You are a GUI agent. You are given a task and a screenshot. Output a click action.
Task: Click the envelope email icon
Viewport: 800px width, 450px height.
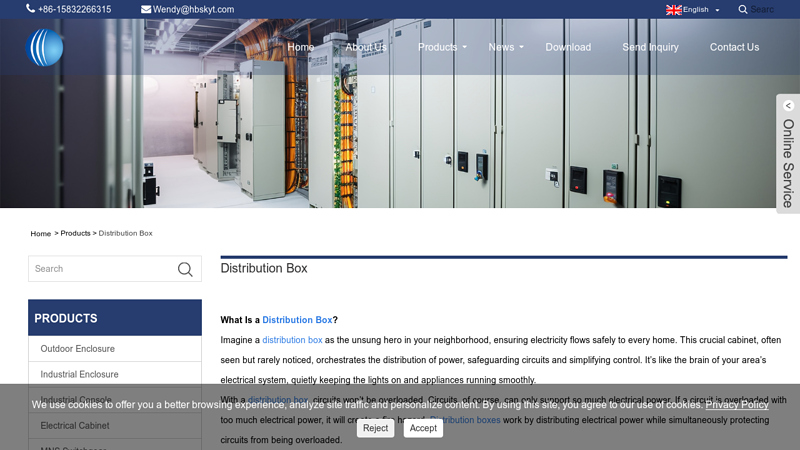(146, 9)
